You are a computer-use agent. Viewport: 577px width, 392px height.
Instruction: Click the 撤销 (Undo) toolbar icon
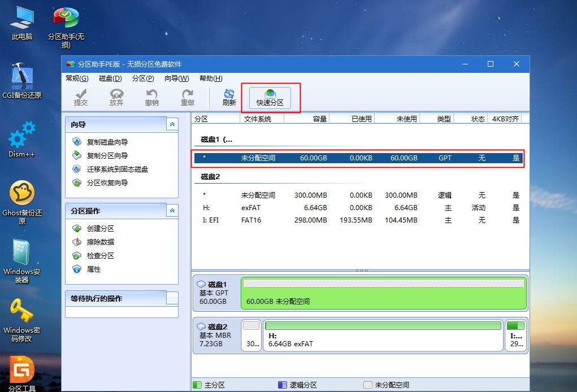click(153, 97)
